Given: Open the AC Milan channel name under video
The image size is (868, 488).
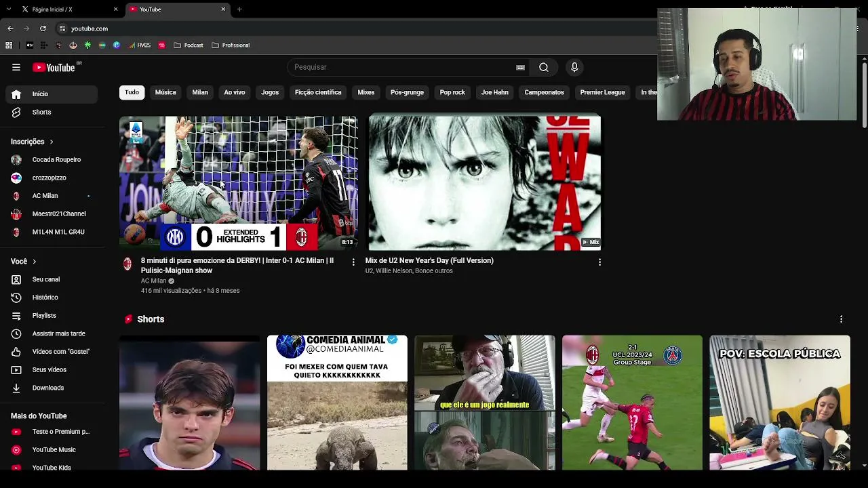Looking at the screenshot, I should (153, 281).
